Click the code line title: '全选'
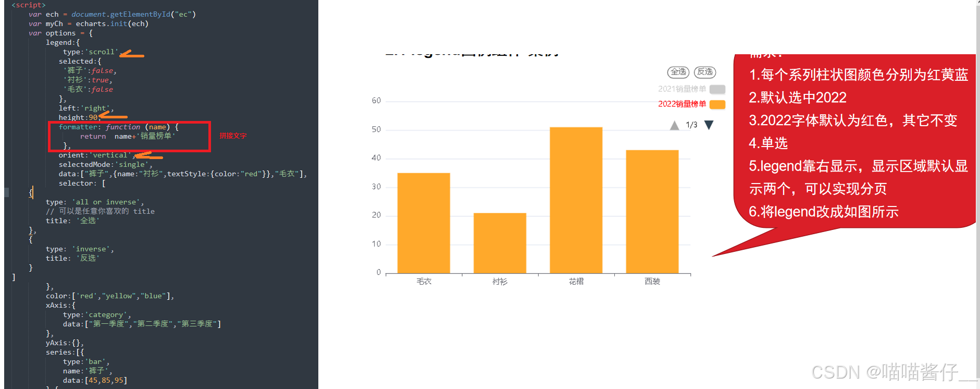 click(72, 221)
